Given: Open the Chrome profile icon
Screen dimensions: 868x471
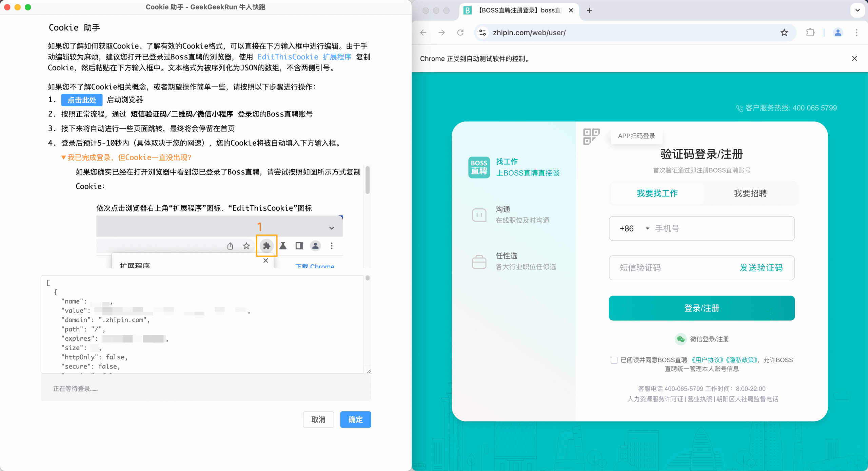Looking at the screenshot, I should tap(837, 33).
